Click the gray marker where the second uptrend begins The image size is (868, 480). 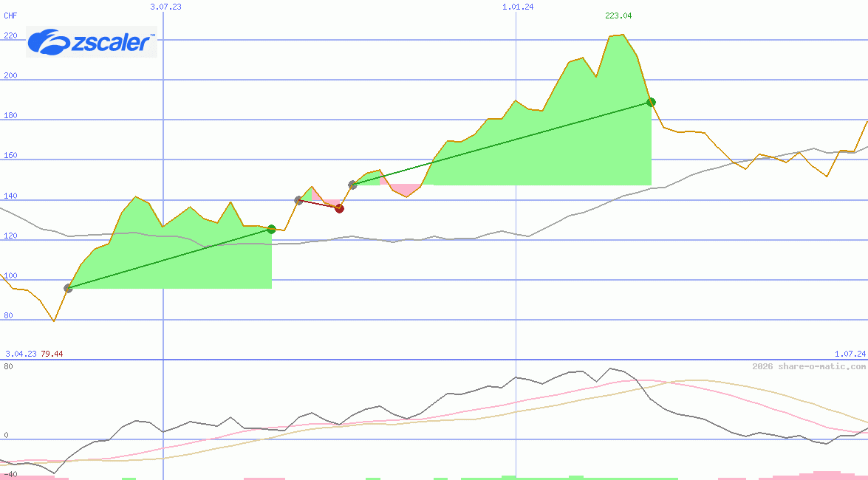pos(352,185)
